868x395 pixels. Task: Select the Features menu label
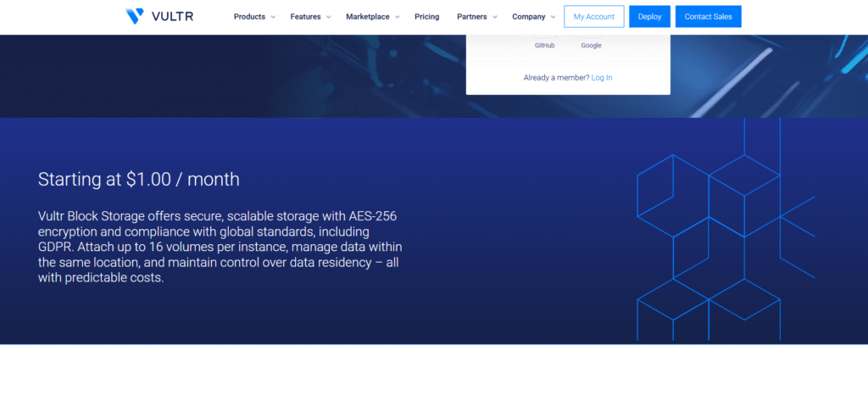click(x=305, y=17)
